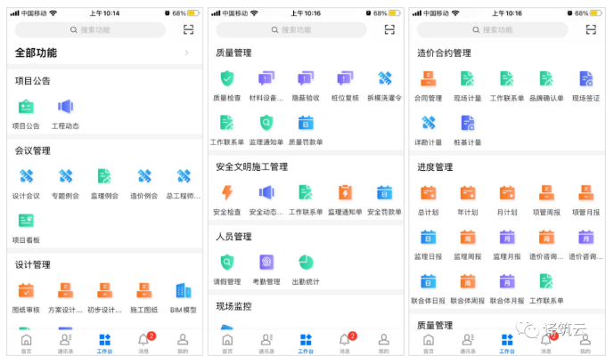The height and width of the screenshot is (364, 614).
Task: Open 桩位复核 in 质量管理
Action: click(345, 78)
